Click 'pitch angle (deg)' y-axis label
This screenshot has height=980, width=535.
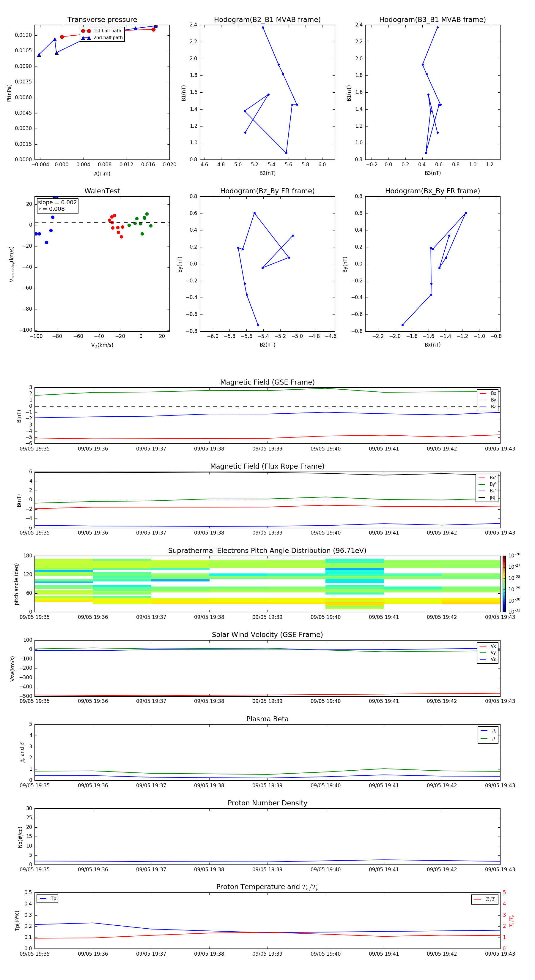(16, 584)
